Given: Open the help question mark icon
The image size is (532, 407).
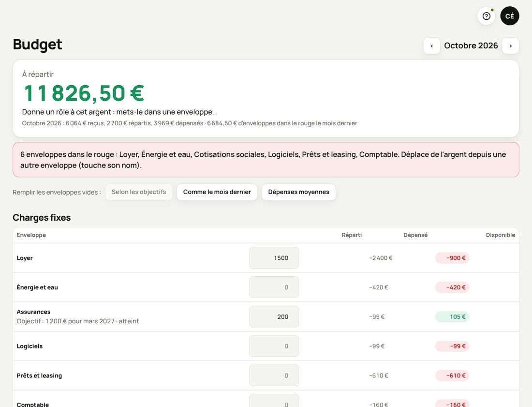Looking at the screenshot, I should (x=486, y=16).
